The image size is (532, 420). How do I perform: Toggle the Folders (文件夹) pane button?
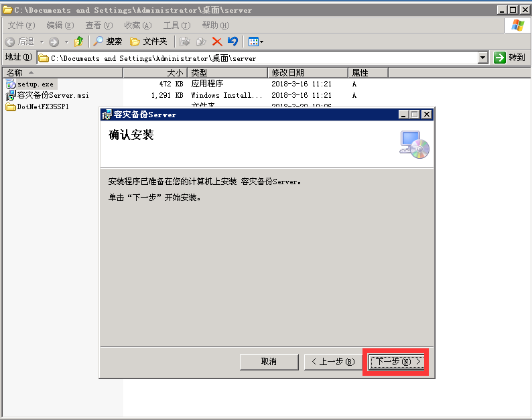click(x=149, y=42)
